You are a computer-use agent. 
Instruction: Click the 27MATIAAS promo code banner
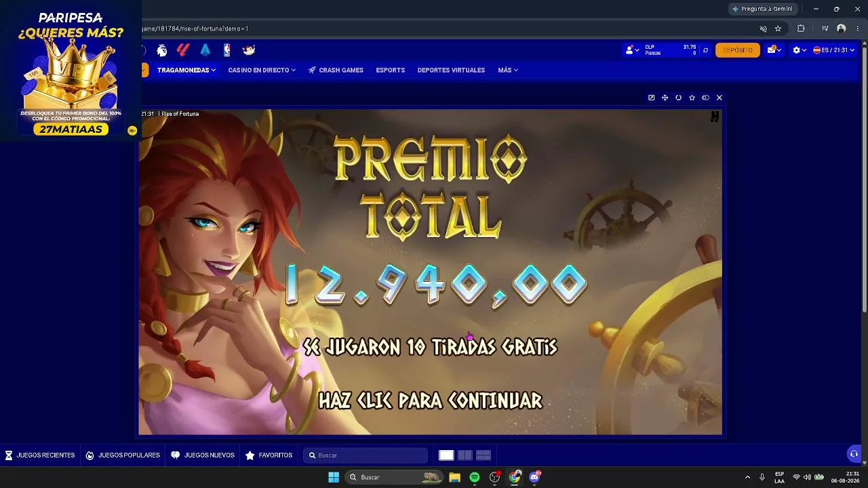point(71,129)
